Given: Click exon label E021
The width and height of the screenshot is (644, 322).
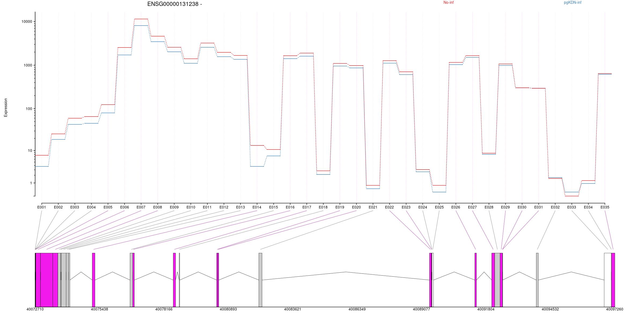Looking at the screenshot, I should 373,207.
